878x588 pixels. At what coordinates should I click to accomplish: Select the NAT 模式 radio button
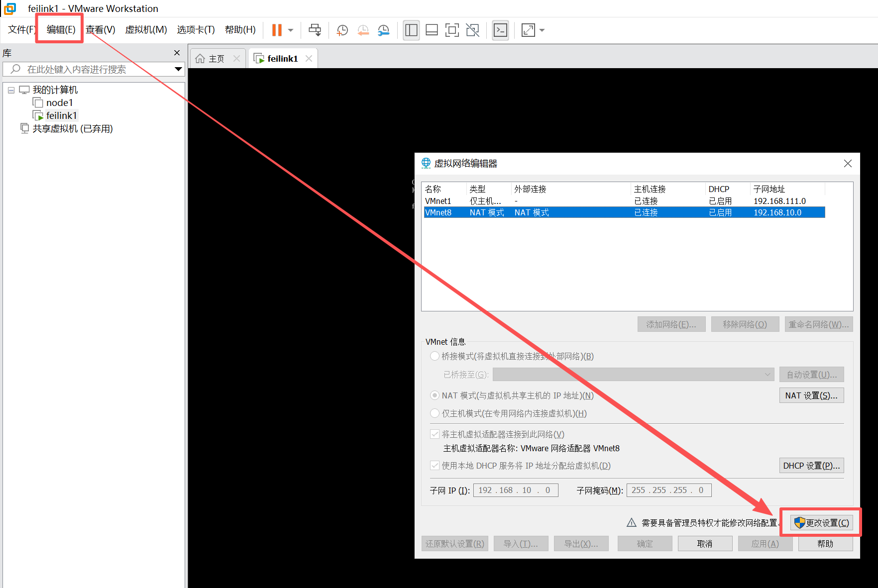pos(435,395)
